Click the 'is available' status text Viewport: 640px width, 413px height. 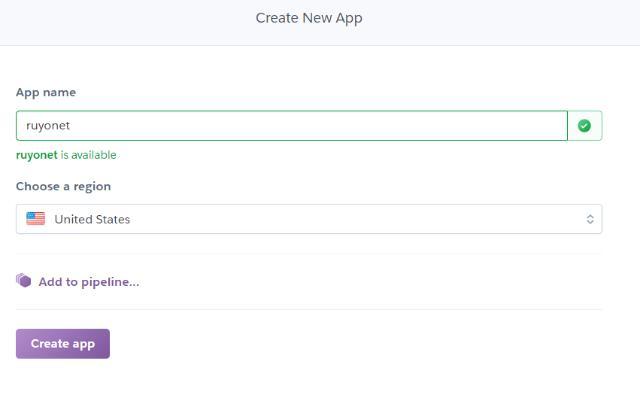(89, 155)
